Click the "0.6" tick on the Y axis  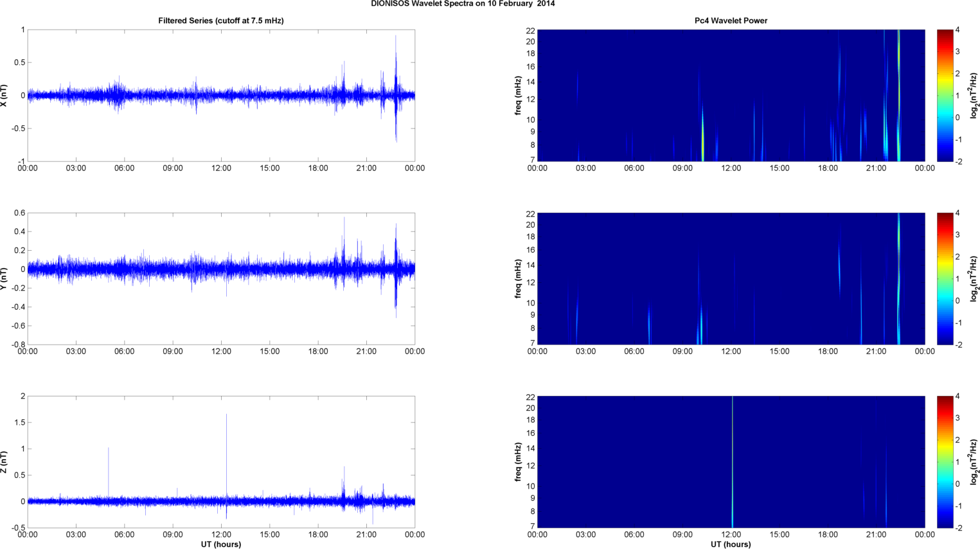click(20, 213)
